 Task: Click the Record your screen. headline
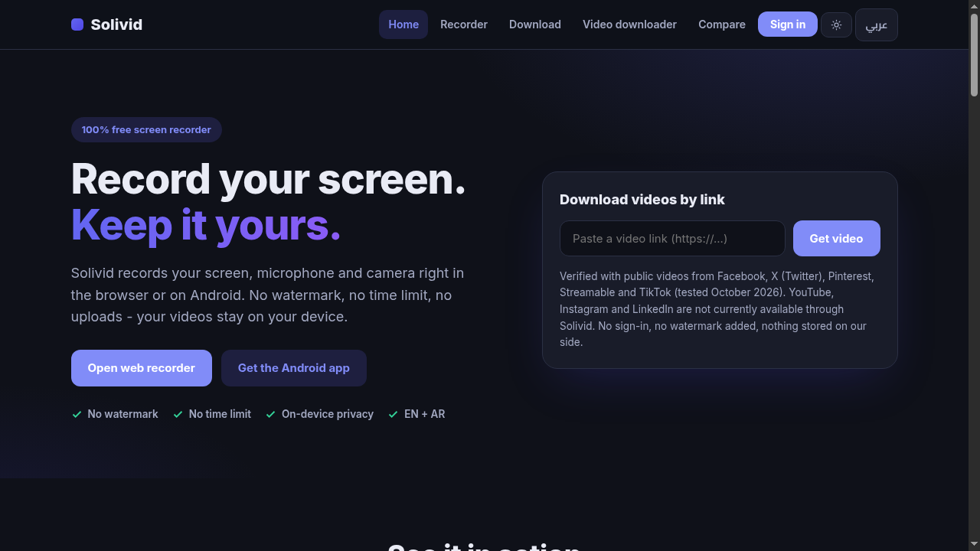coord(268,178)
